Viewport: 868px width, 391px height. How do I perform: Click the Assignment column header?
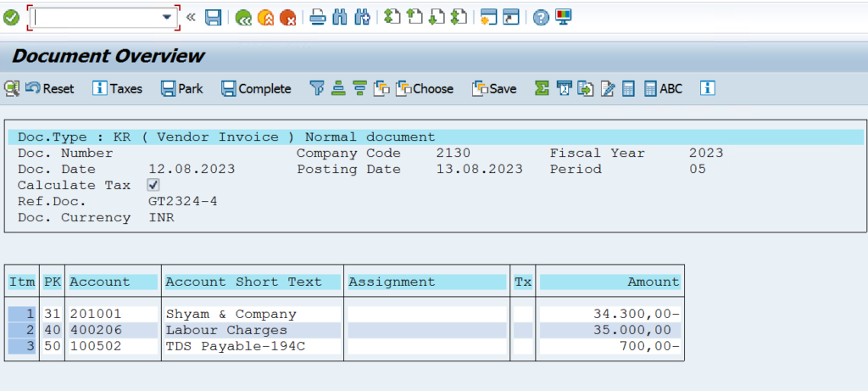(427, 282)
